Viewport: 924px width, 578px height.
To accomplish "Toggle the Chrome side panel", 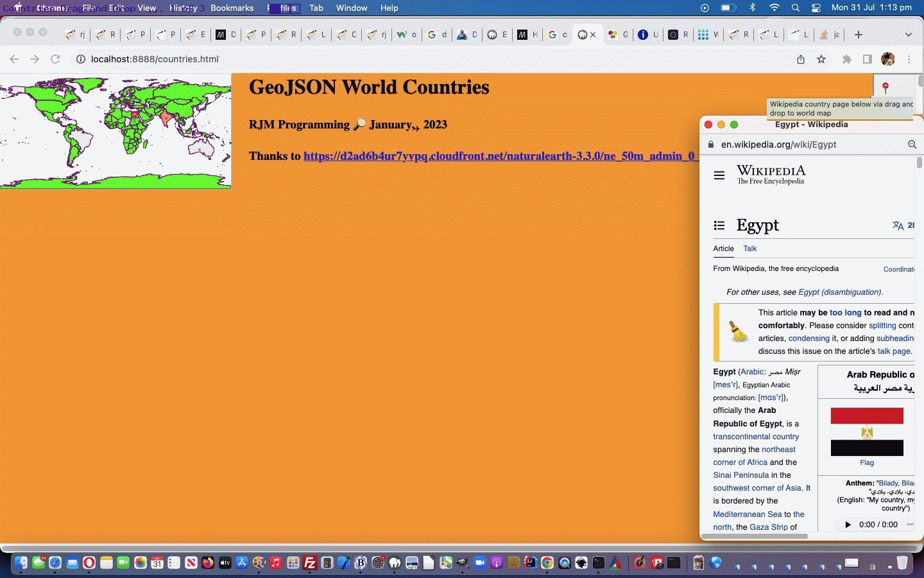I will coord(868,59).
